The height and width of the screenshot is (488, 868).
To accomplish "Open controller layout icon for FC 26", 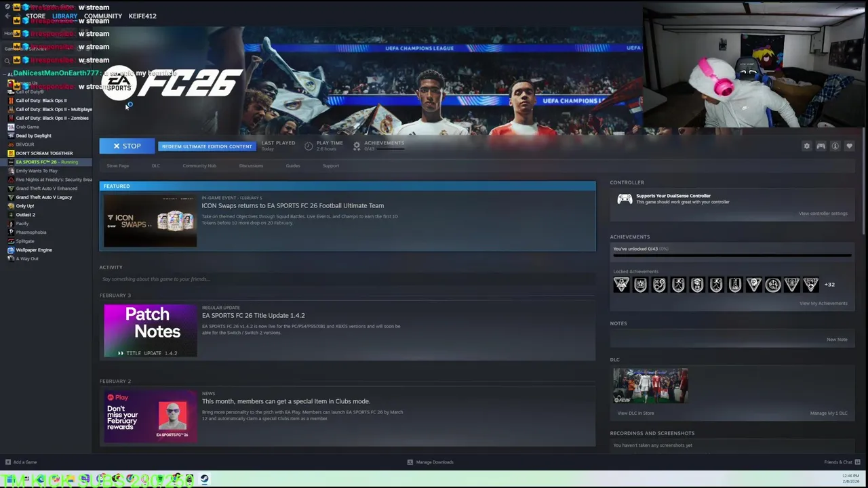I will coord(821,146).
